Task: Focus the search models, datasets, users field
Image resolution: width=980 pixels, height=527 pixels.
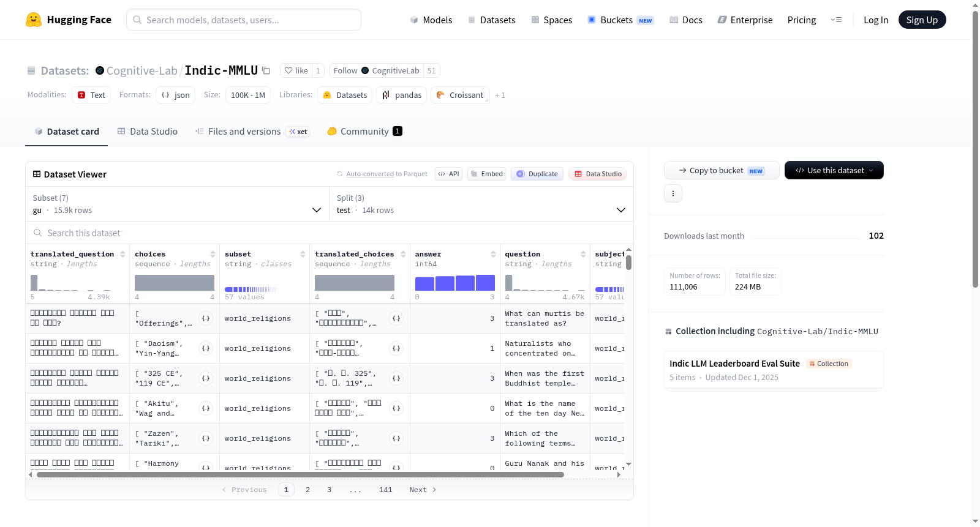Action: tap(244, 20)
